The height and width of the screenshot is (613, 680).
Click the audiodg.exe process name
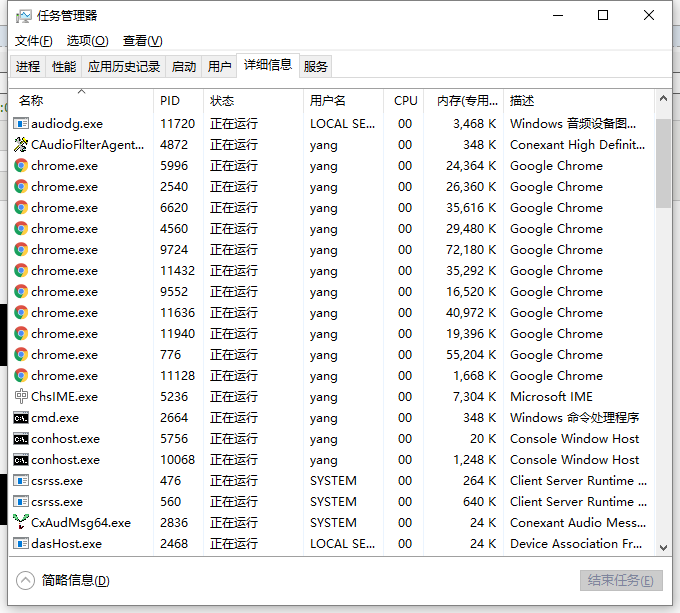point(67,124)
